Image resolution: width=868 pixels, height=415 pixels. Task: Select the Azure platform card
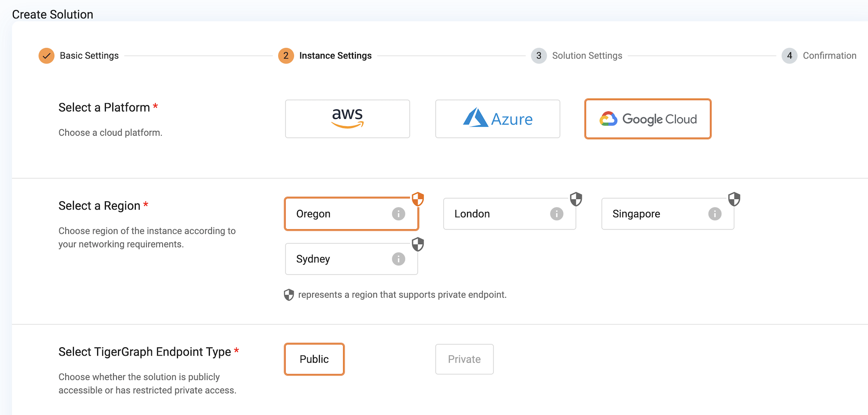tap(497, 119)
